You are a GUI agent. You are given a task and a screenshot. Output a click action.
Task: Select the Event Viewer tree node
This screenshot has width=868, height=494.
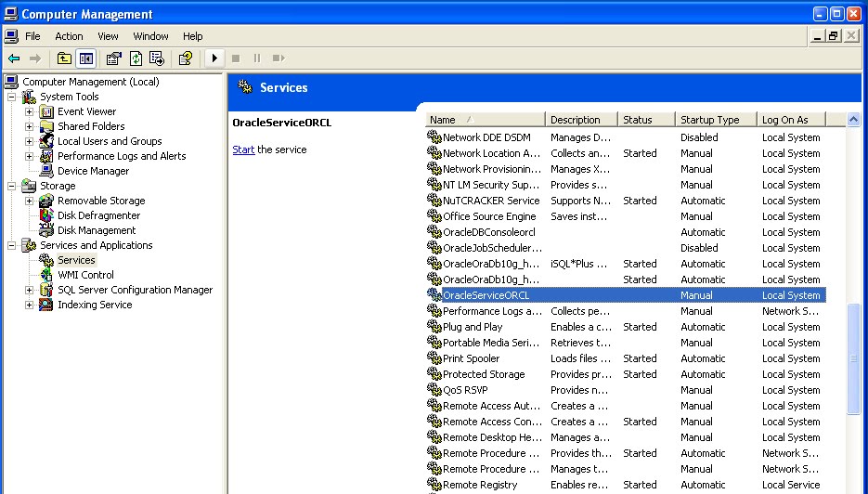[x=87, y=111]
